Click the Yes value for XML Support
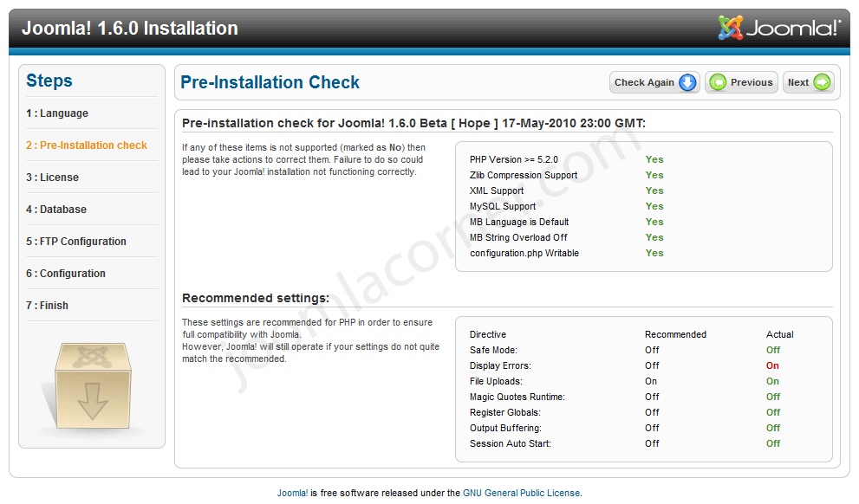This screenshot has width=859, height=504. 654,191
